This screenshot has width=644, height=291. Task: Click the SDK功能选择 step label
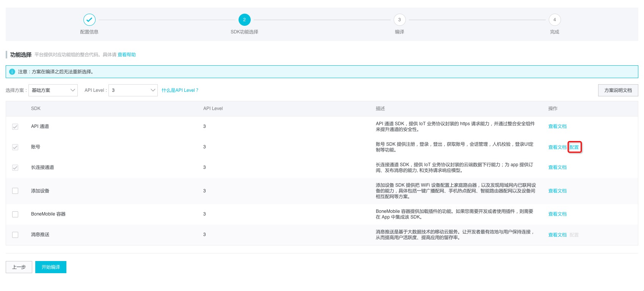tap(244, 32)
